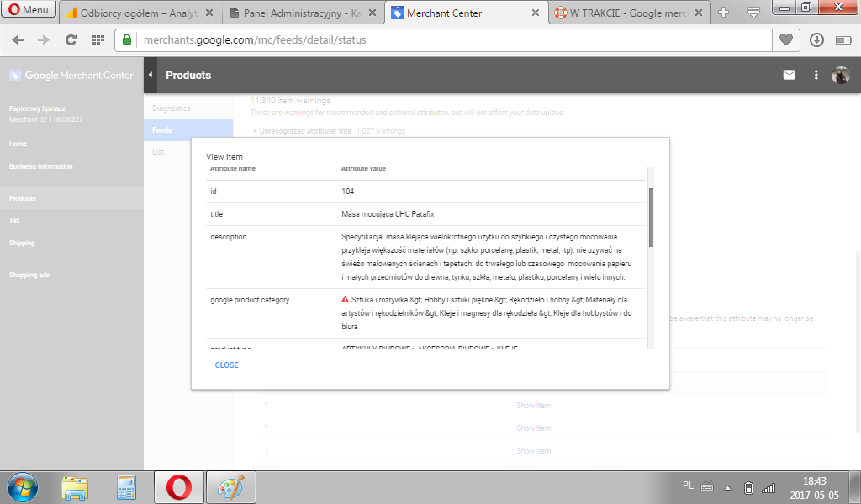Select title Masa mocująca UHU Patafix
Image resolution: width=861 pixels, height=504 pixels.
click(388, 214)
